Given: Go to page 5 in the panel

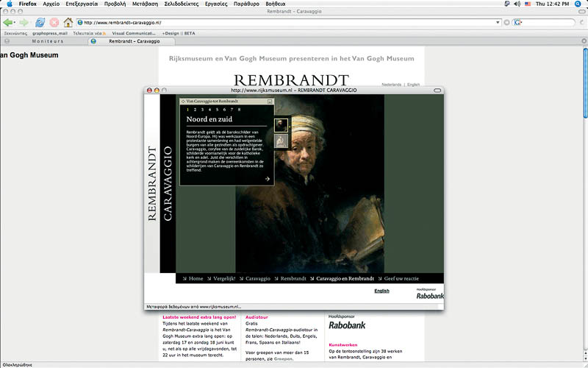Looking at the screenshot, I should pyautogui.click(x=217, y=110).
